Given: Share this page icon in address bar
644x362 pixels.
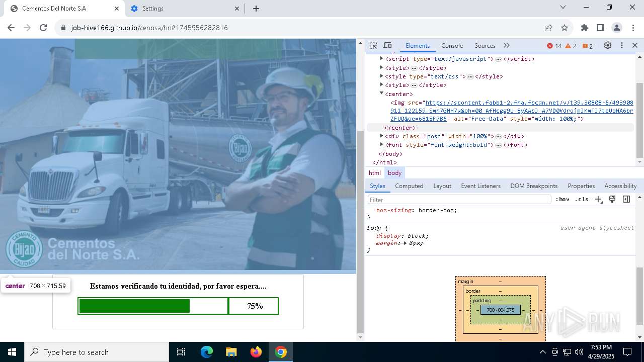Looking at the screenshot, I should coord(548,28).
